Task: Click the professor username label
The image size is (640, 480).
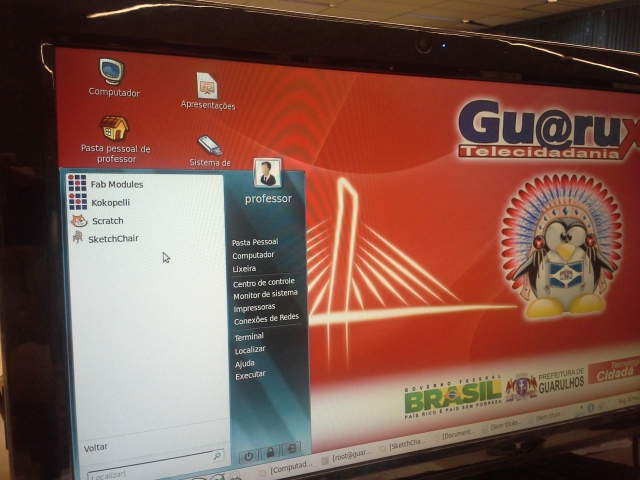Action: pyautogui.click(x=268, y=199)
